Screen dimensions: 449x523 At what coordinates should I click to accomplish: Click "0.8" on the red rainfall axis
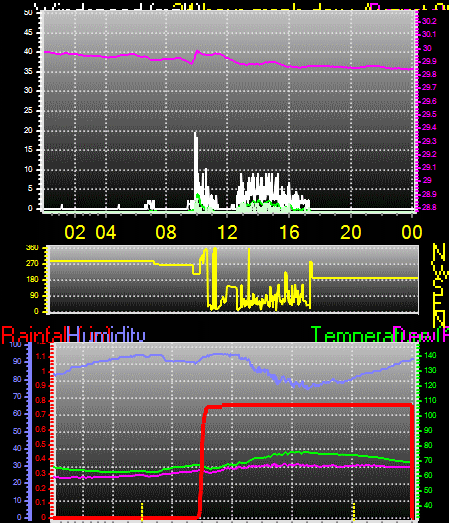[x=40, y=400]
